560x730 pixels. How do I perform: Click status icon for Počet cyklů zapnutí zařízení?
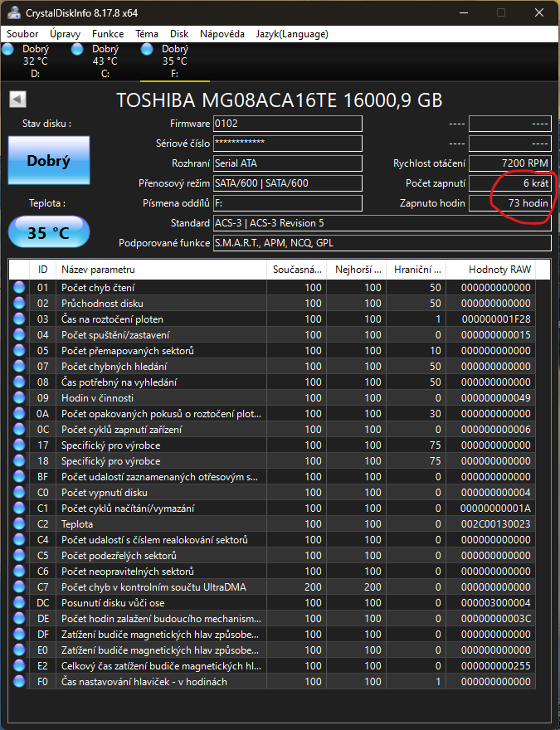point(19,429)
